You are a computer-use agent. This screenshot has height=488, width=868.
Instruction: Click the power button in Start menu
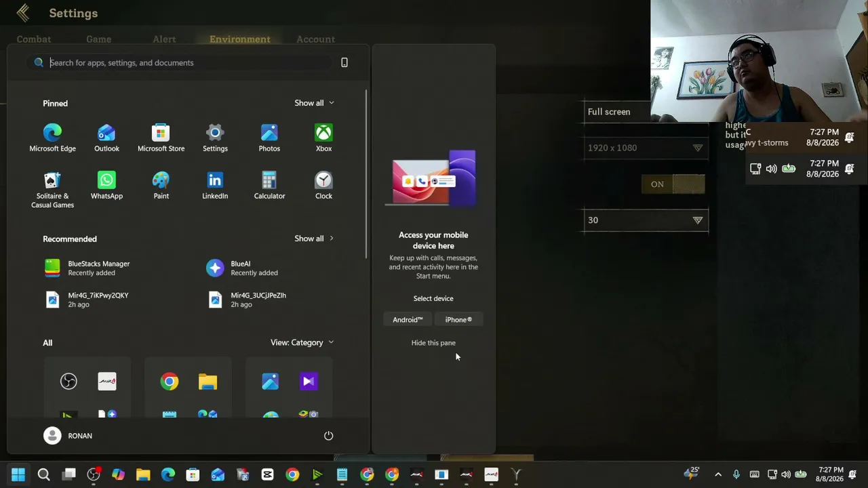328,436
